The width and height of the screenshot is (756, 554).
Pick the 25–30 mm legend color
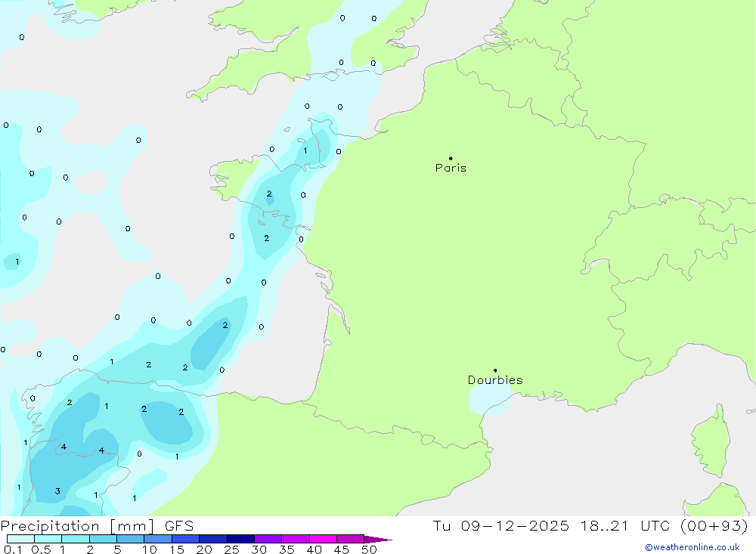[x=240, y=539]
